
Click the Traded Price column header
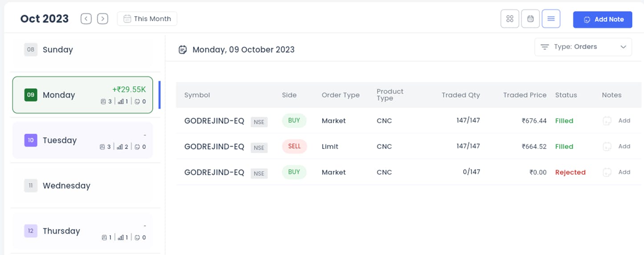pos(525,95)
